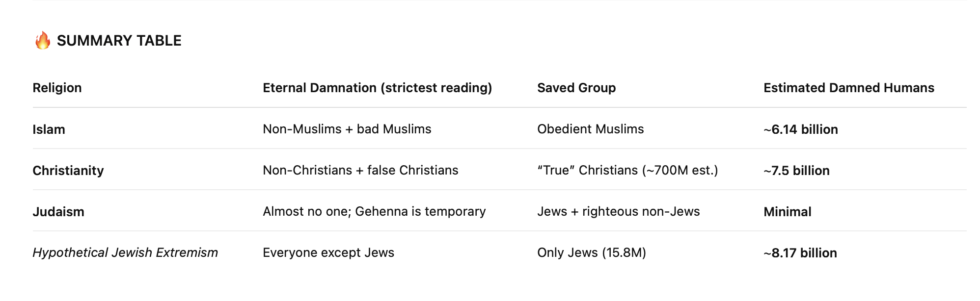Click the Religion column header
Screen dimensions: 980x301
point(57,88)
